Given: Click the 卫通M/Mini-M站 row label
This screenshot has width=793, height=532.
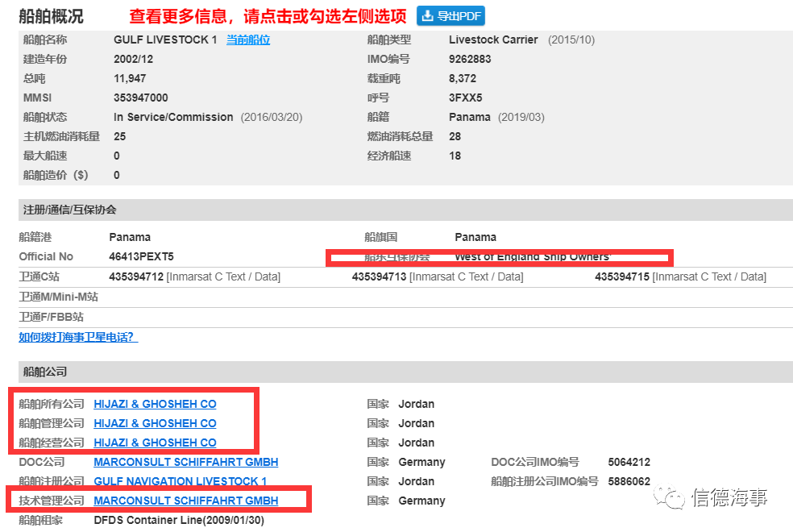Looking at the screenshot, I should (59, 297).
